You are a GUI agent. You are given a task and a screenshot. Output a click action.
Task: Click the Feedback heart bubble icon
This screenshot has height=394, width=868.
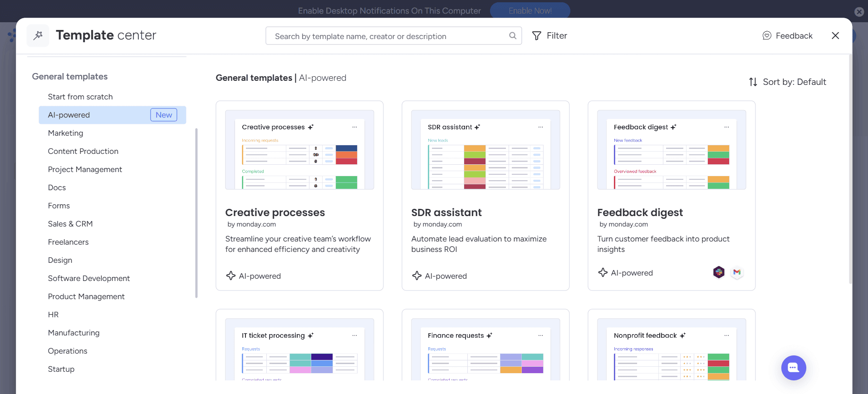pos(767,35)
